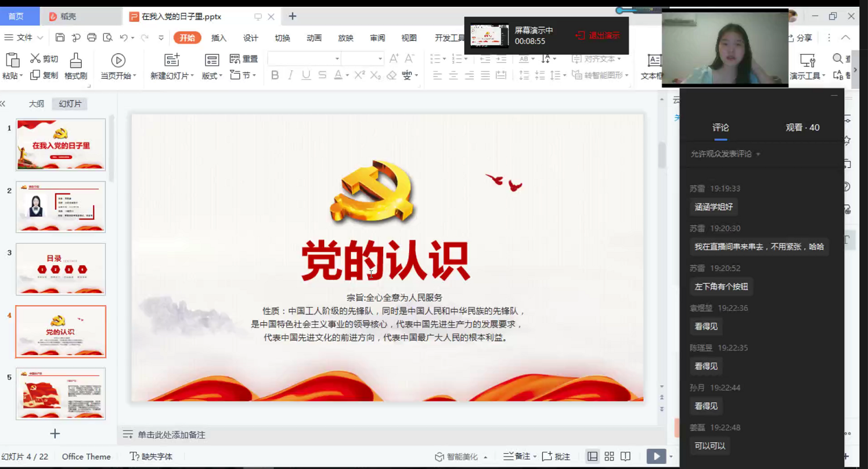Select slide 3 thumbnail 目录

point(61,269)
